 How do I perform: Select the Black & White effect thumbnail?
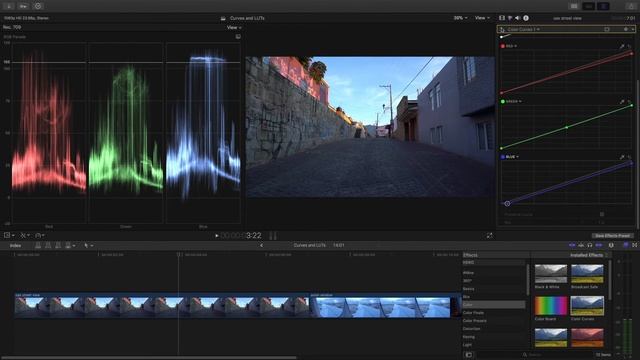[x=551, y=274]
